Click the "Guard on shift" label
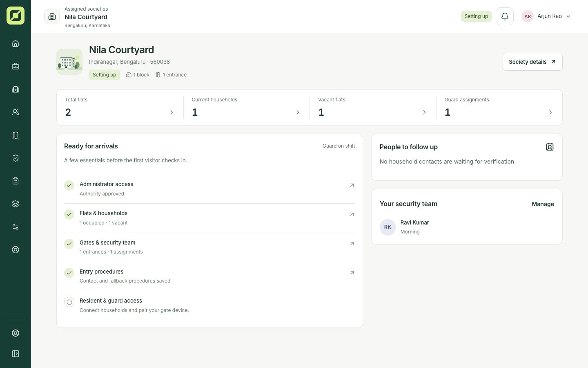 click(x=339, y=146)
